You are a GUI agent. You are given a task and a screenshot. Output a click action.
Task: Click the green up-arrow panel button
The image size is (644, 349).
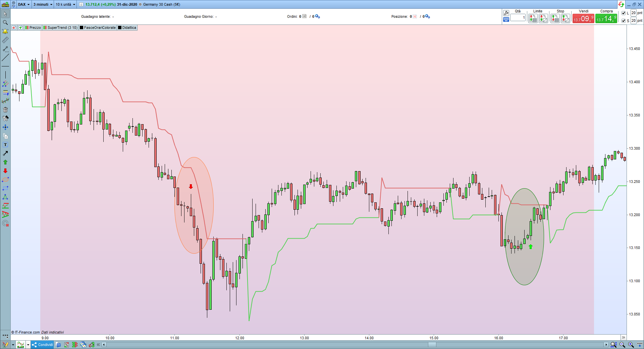tap(20, 28)
